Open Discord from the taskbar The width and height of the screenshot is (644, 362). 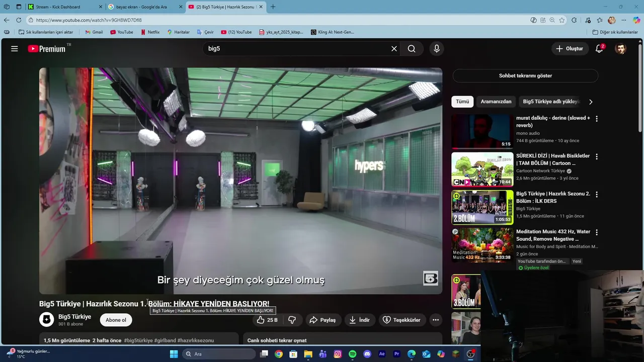(367, 354)
